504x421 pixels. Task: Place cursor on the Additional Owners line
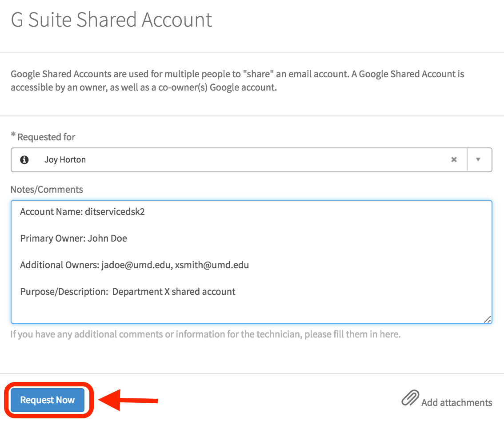(134, 265)
